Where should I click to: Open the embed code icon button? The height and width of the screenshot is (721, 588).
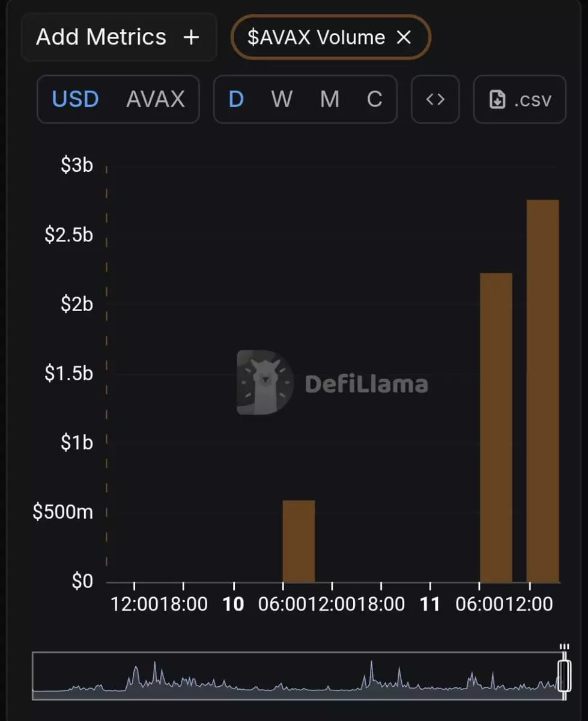click(435, 99)
